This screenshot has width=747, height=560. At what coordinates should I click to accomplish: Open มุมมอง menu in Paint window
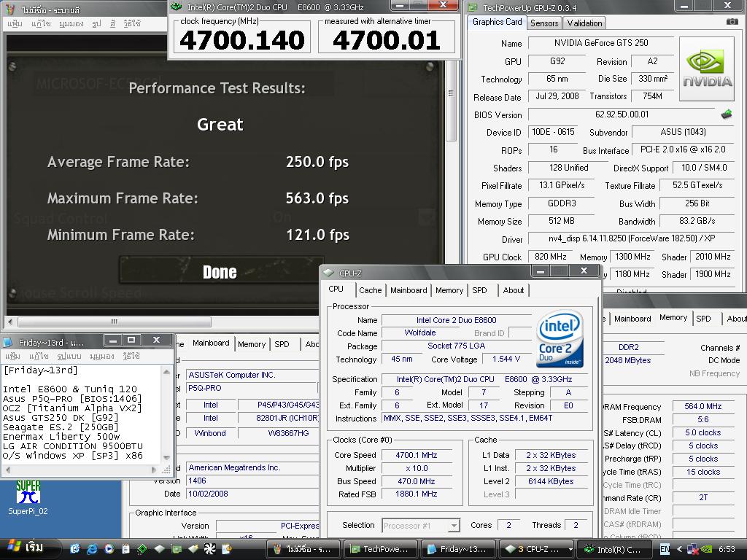coord(71,23)
